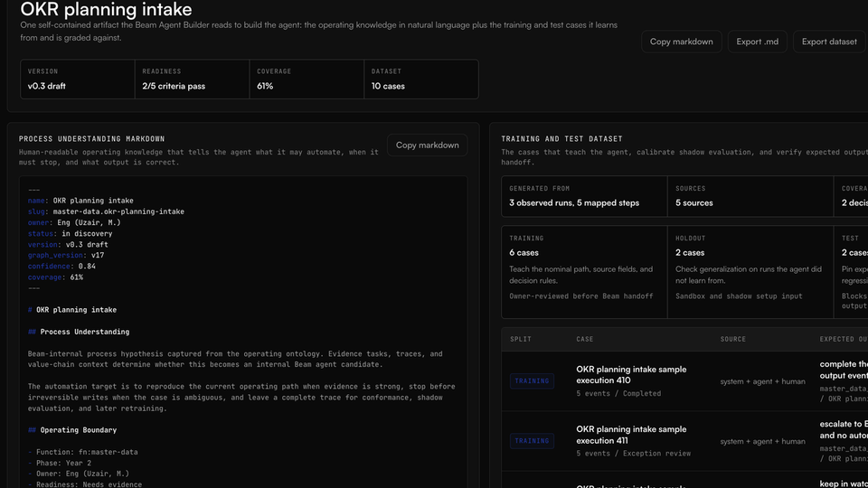868x488 pixels.
Task: Click Export dataset button
Action: point(829,42)
